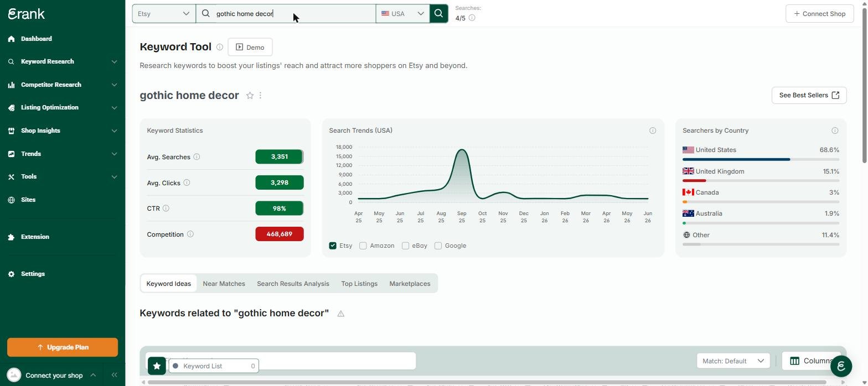Click United Kingdom percentage bar
The height and width of the screenshot is (386, 868).
coord(761,180)
